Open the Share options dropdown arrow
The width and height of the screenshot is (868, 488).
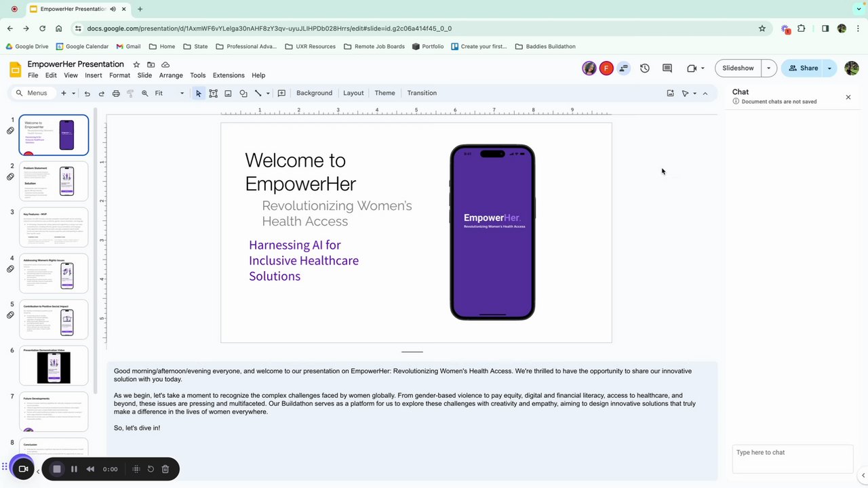coord(829,68)
